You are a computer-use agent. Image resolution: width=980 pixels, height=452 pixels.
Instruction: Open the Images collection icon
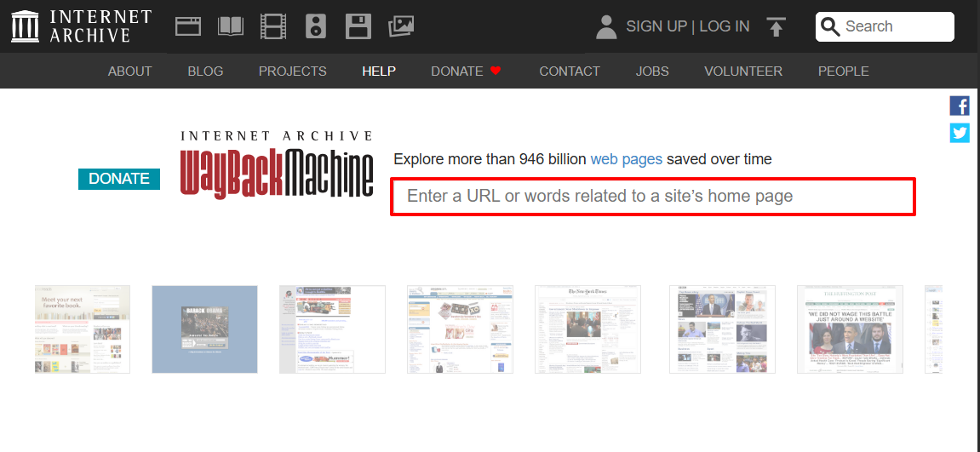[x=401, y=26]
